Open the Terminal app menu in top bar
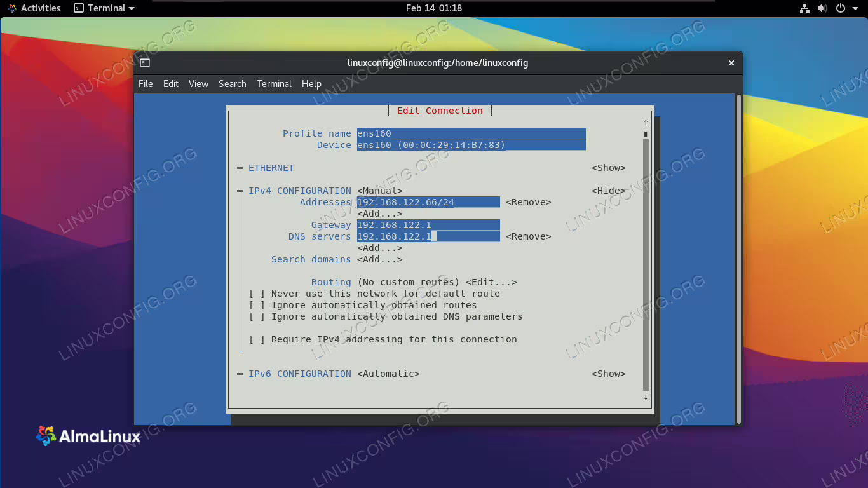The width and height of the screenshot is (868, 488). (x=104, y=8)
